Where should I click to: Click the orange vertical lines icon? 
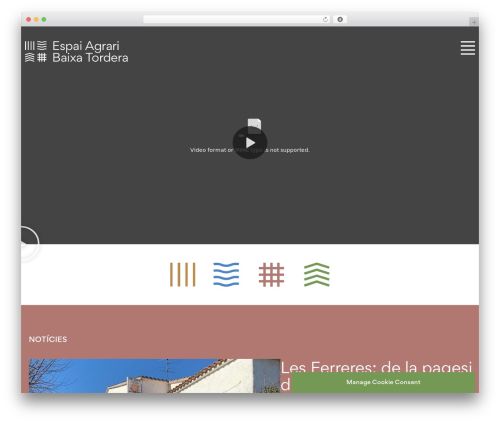coord(182,275)
